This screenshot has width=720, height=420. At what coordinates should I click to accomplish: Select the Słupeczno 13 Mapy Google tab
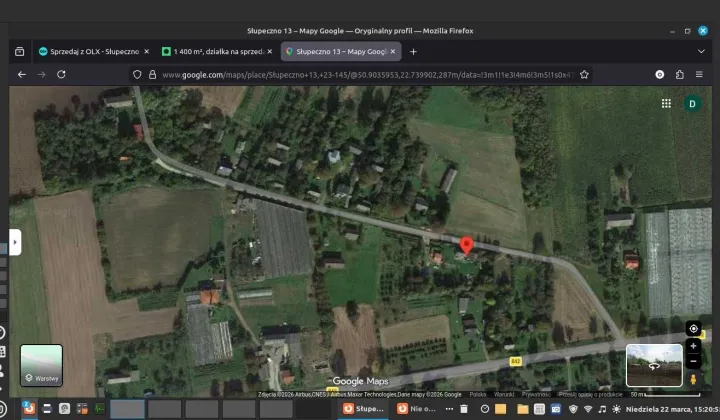[341, 51]
